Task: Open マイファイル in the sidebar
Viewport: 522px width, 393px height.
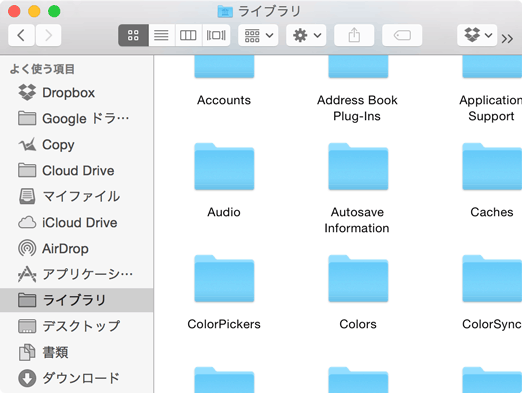Action: 77,196
